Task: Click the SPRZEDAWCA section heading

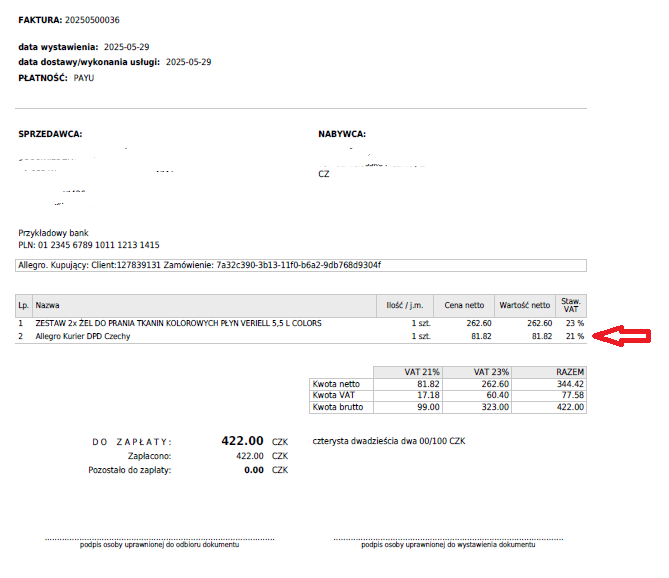Action: tap(50, 134)
